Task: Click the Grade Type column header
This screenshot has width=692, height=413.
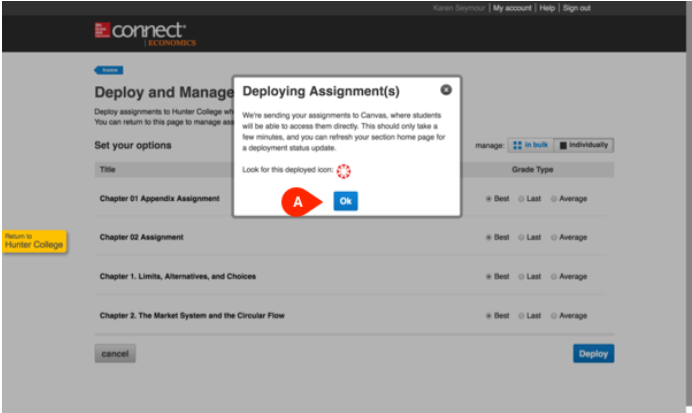Action: (533, 170)
